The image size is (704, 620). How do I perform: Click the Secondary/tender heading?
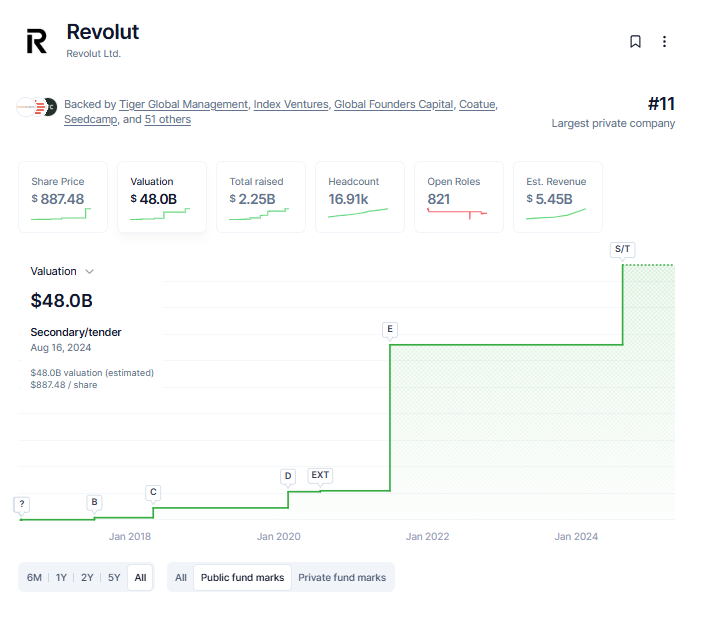(x=76, y=332)
